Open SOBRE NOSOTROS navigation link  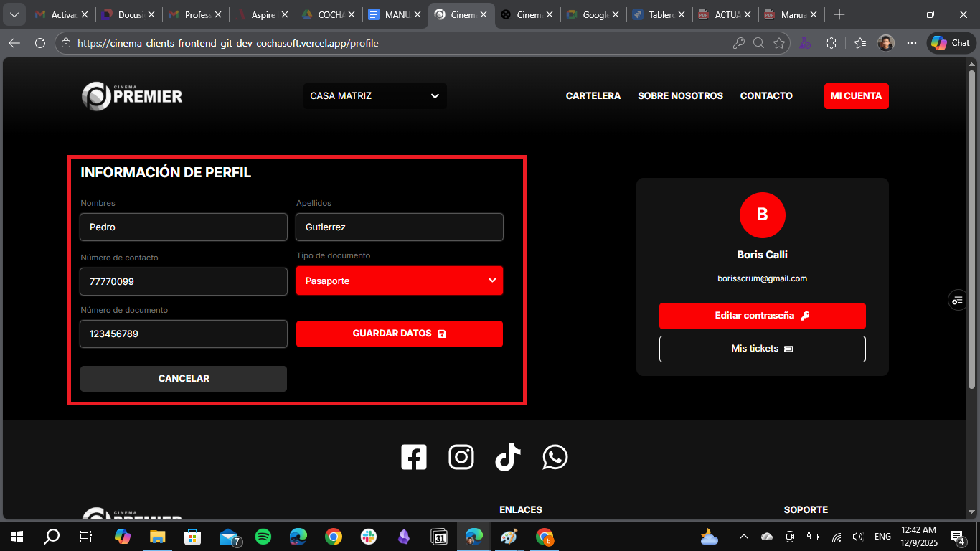pyautogui.click(x=680, y=96)
